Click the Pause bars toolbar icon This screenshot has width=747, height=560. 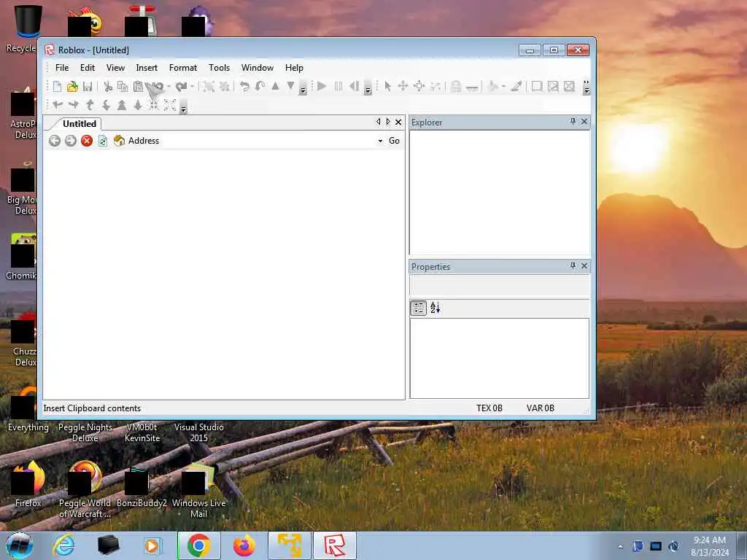click(x=338, y=86)
